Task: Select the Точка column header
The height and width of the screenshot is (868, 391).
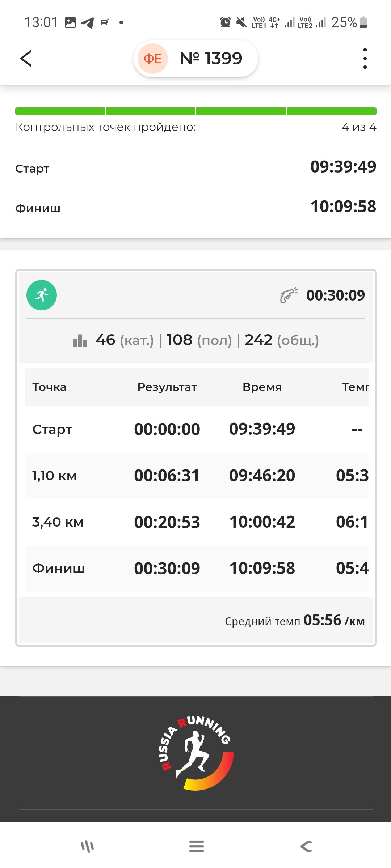Action: coord(50,387)
